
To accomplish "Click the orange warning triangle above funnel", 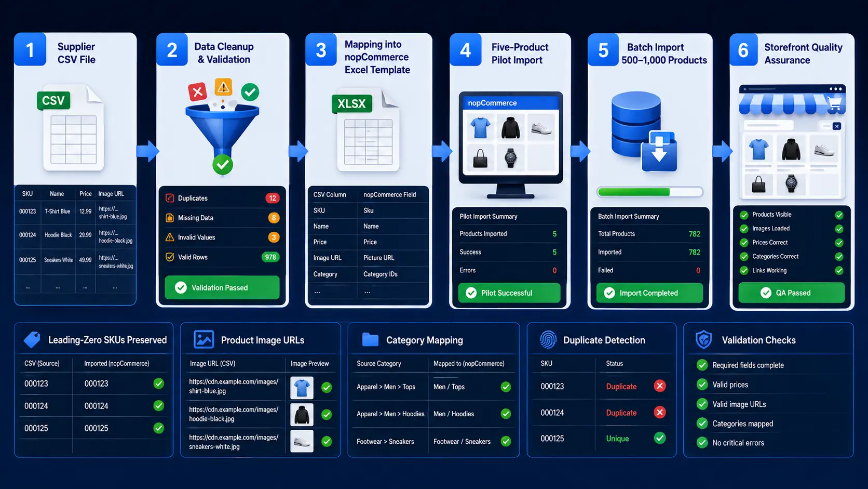I will coord(223,87).
